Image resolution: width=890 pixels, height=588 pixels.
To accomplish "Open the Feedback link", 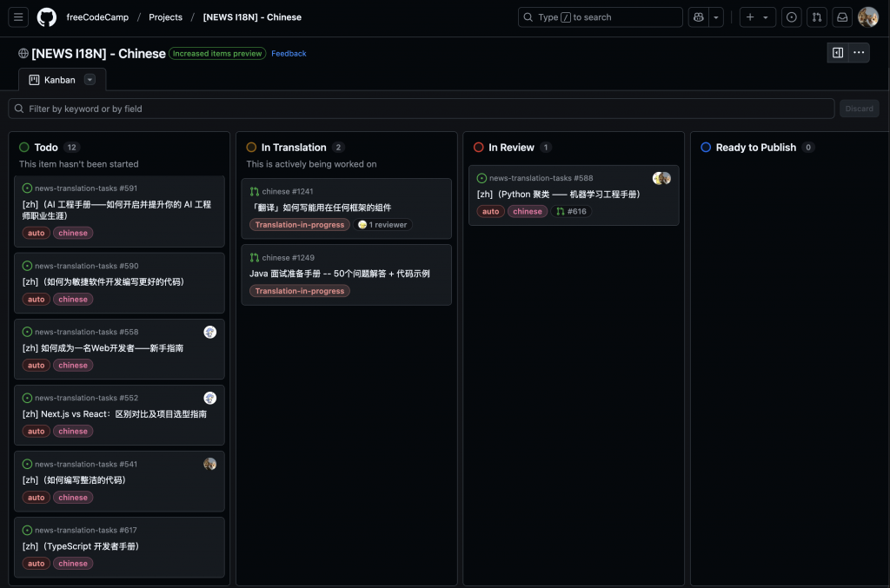I will 289,53.
